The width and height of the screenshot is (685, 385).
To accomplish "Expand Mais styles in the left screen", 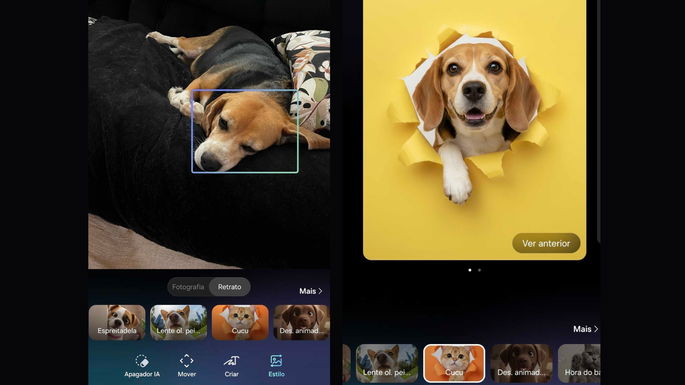I will [311, 291].
